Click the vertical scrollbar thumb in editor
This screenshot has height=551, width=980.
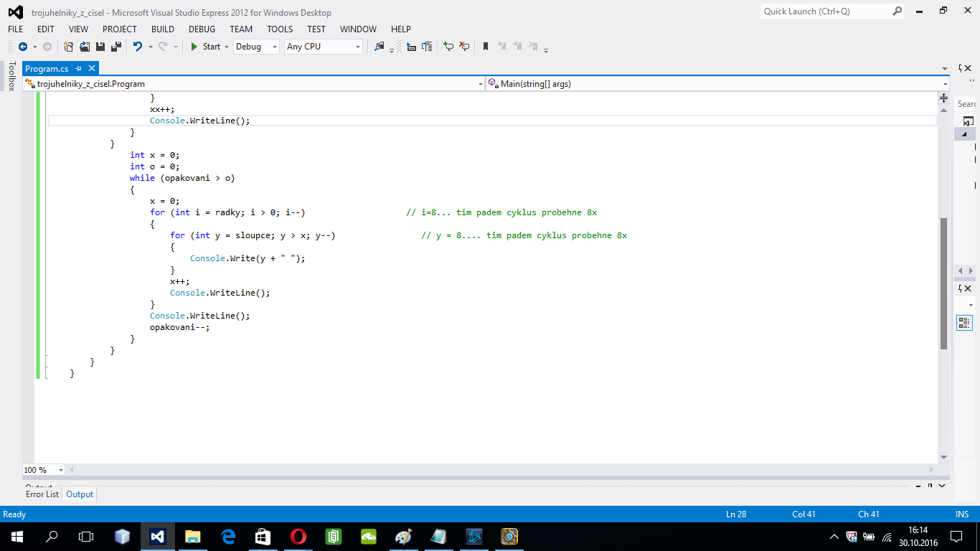pos(943,283)
